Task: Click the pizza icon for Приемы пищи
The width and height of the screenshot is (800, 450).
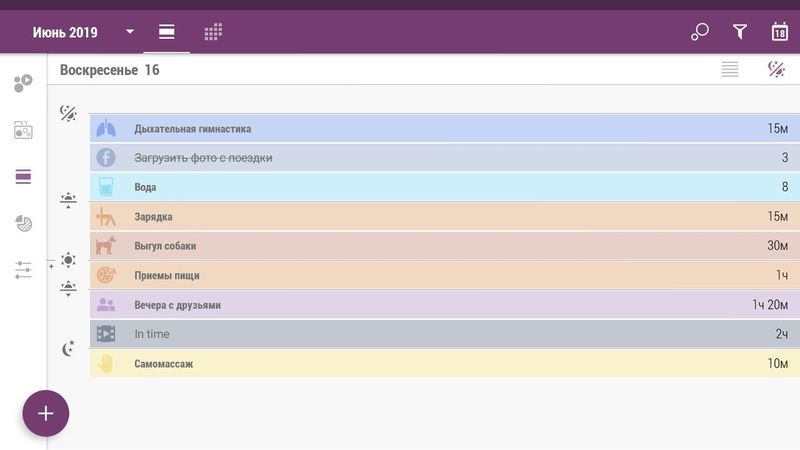Action: 106,275
